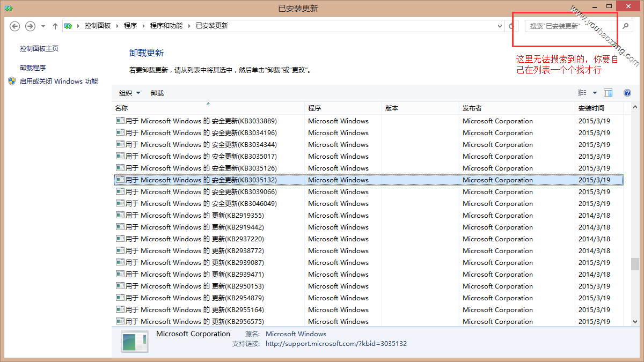Viewport: 644px width, 362px height.
Task: Click the vertical scrollbar thumb of the update list
Action: click(x=635, y=264)
